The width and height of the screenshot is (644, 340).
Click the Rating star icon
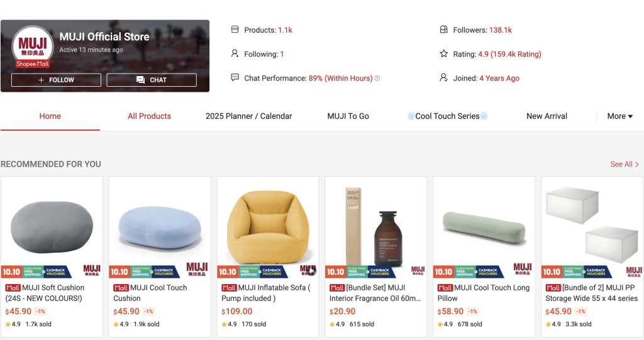click(x=444, y=54)
